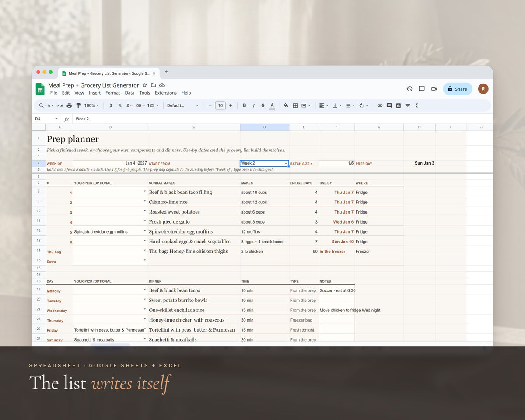Click the Share button
The height and width of the screenshot is (420, 525).
pyautogui.click(x=458, y=89)
